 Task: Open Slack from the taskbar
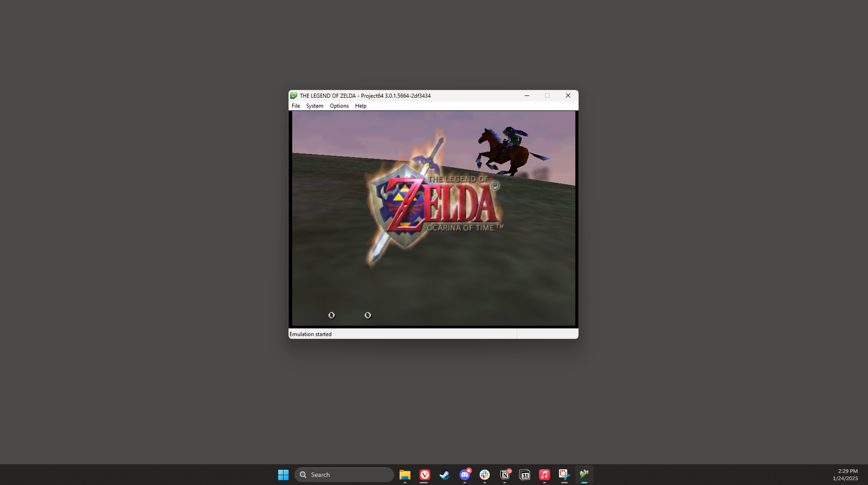pyautogui.click(x=484, y=475)
